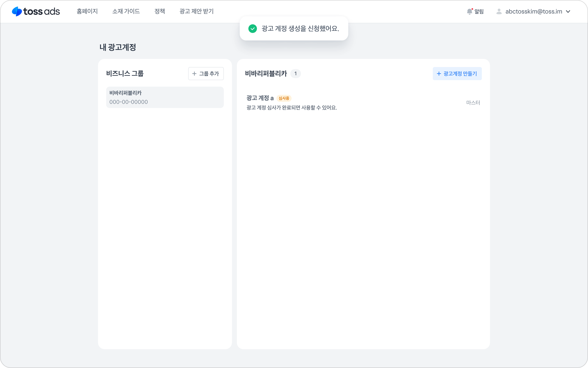This screenshot has height=368, width=588.
Task: Select 비바리퍼블리카 business group in sidebar
Action: [x=165, y=97]
